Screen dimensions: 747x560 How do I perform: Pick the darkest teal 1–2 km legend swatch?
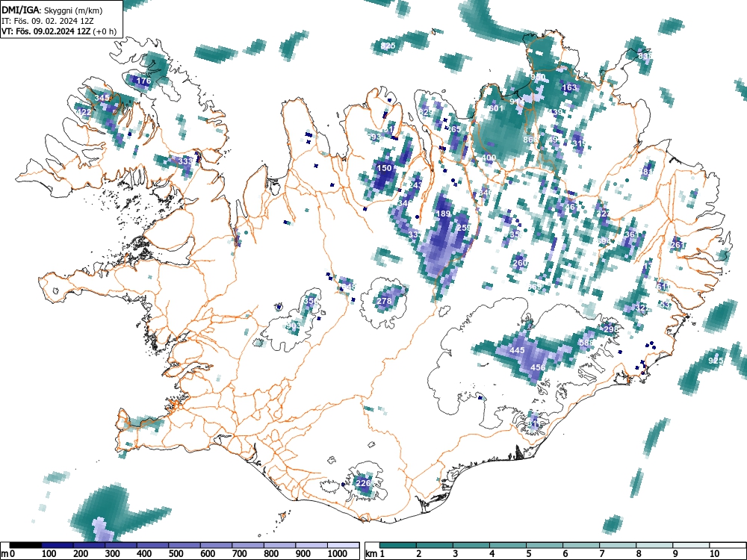tap(398, 545)
